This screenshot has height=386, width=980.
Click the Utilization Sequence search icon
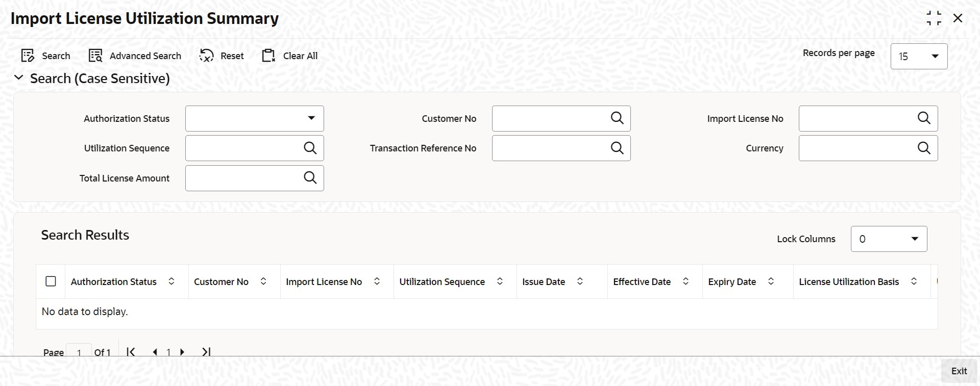tap(310, 148)
